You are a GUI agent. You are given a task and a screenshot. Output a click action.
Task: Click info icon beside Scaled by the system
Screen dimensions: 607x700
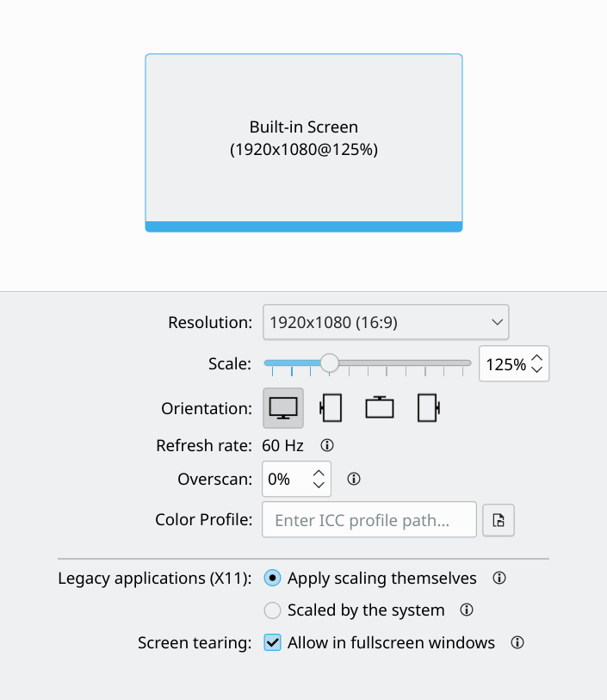[x=467, y=610]
